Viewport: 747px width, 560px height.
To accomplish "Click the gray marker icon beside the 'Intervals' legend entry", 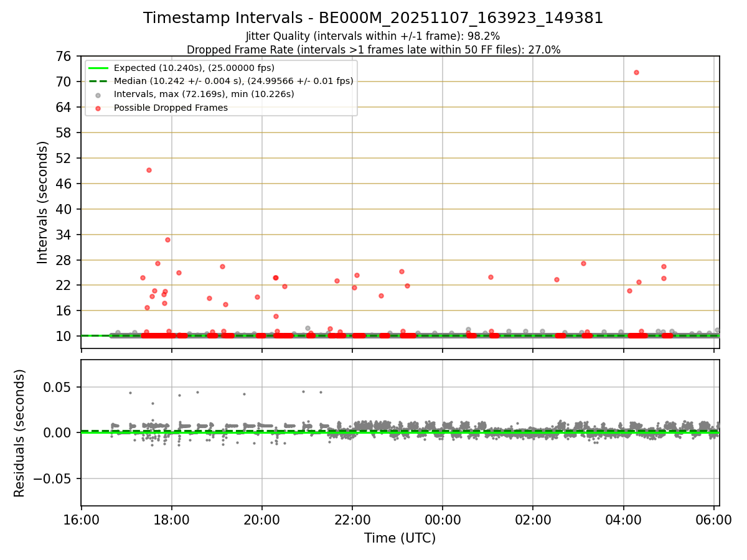I will (98, 95).
